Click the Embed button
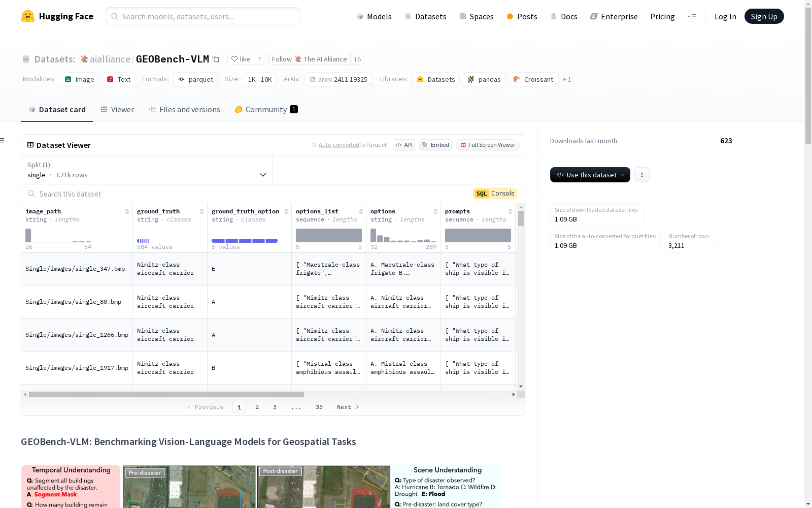The width and height of the screenshot is (812, 508). [435, 145]
